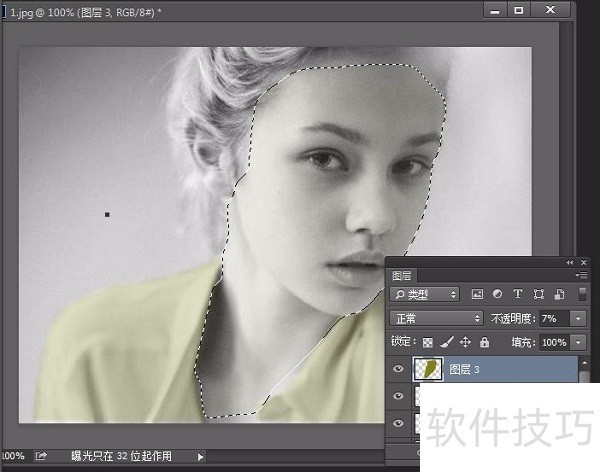Click the share icon in status bar

[41, 456]
